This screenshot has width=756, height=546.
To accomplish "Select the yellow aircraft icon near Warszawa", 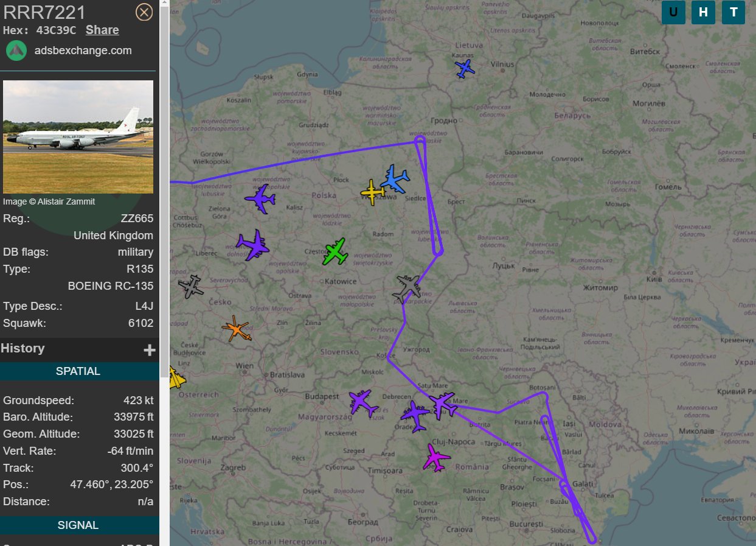I will 373,193.
